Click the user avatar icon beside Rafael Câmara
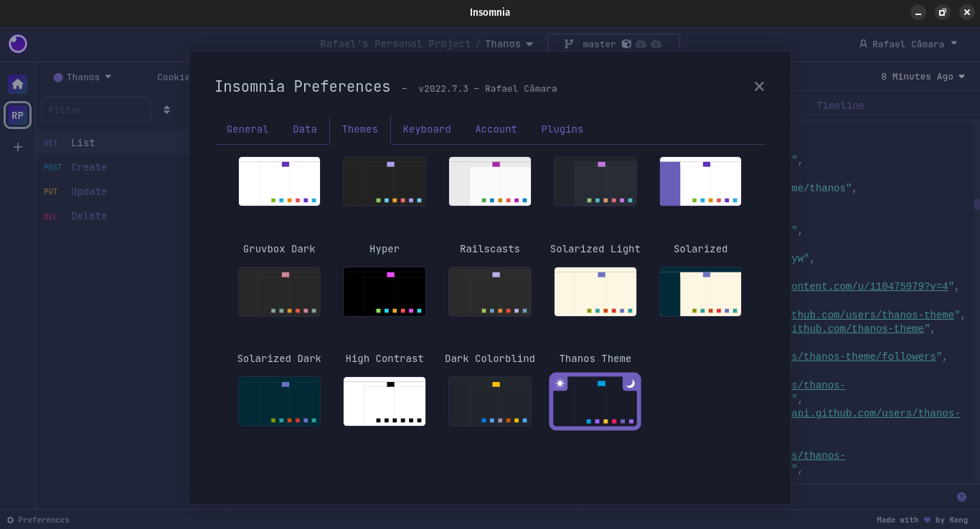Image resolution: width=980 pixels, height=529 pixels. click(x=863, y=44)
